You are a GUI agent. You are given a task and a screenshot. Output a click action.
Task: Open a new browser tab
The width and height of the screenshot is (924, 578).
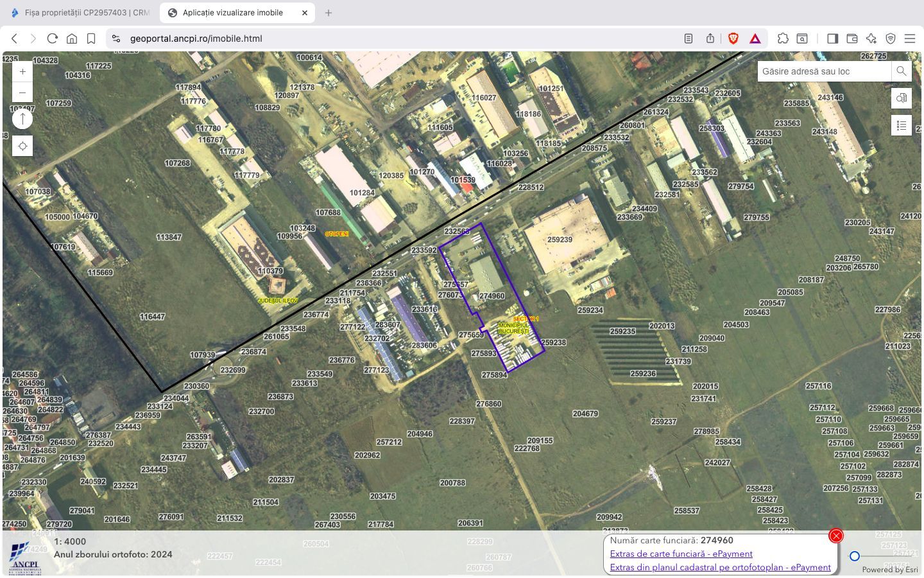tap(329, 13)
